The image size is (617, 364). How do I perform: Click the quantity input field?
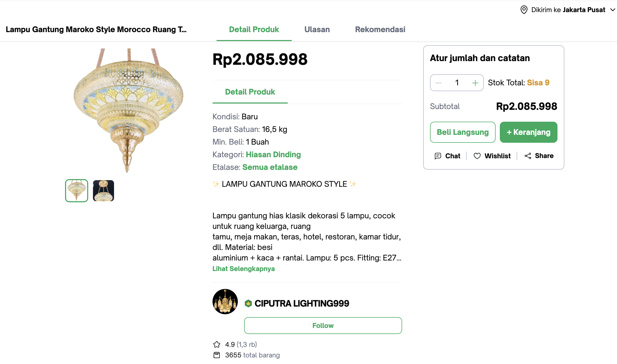coord(457,83)
